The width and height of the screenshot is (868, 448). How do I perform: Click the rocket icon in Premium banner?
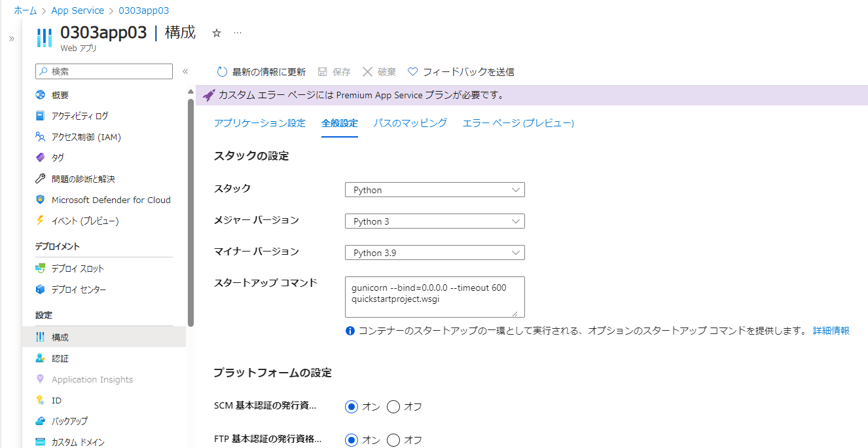208,95
